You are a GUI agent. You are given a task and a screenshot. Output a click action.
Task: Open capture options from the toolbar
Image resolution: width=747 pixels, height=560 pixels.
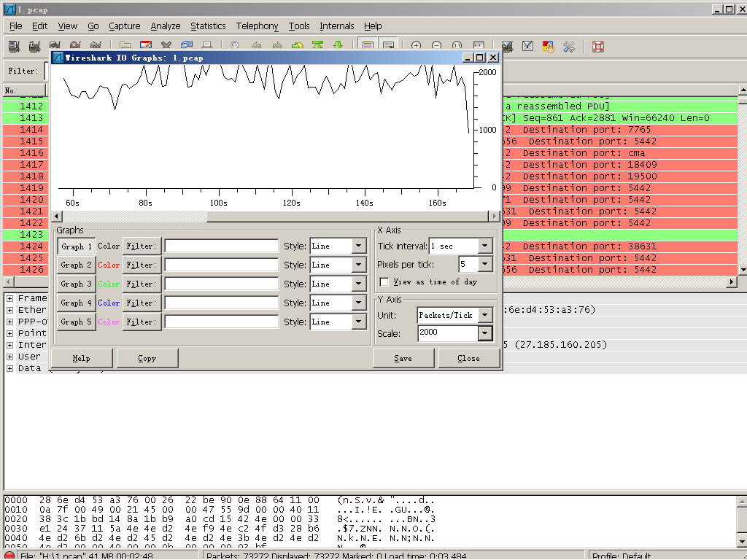[x=34, y=46]
